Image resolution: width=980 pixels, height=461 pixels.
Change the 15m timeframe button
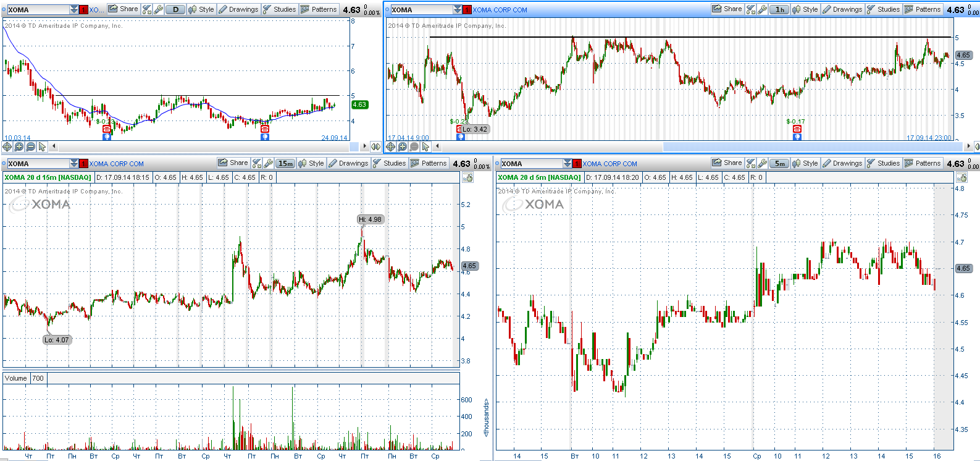[x=286, y=163]
